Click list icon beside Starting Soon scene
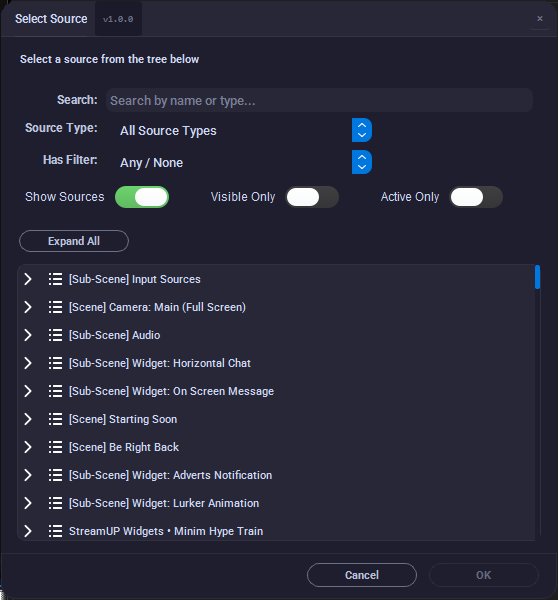 click(x=55, y=419)
